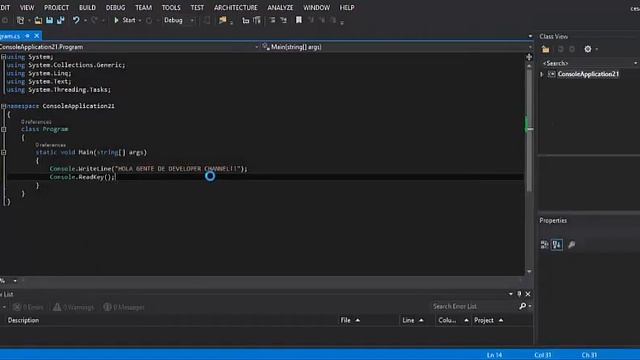Screen dimensions: 640x360
Task: Open the TEST menu
Action: click(x=197, y=7)
